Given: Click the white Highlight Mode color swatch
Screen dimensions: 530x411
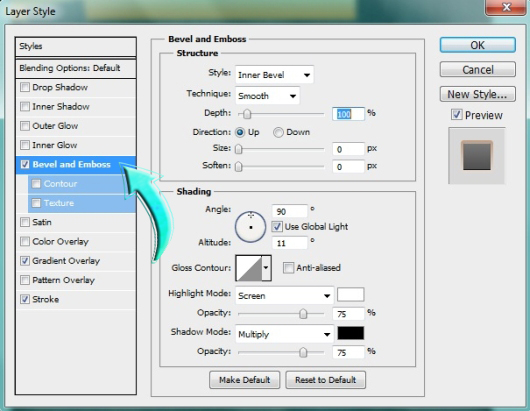Looking at the screenshot, I should coord(351,294).
